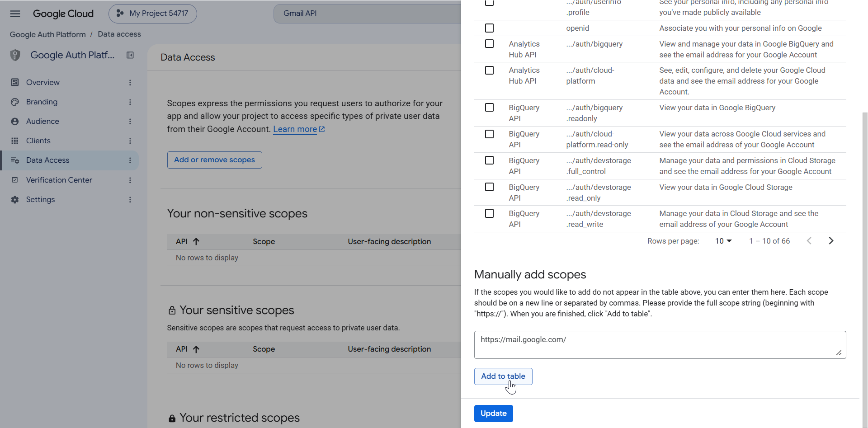The height and width of the screenshot is (428, 868).
Task: Open the Clients page
Action: [38, 141]
